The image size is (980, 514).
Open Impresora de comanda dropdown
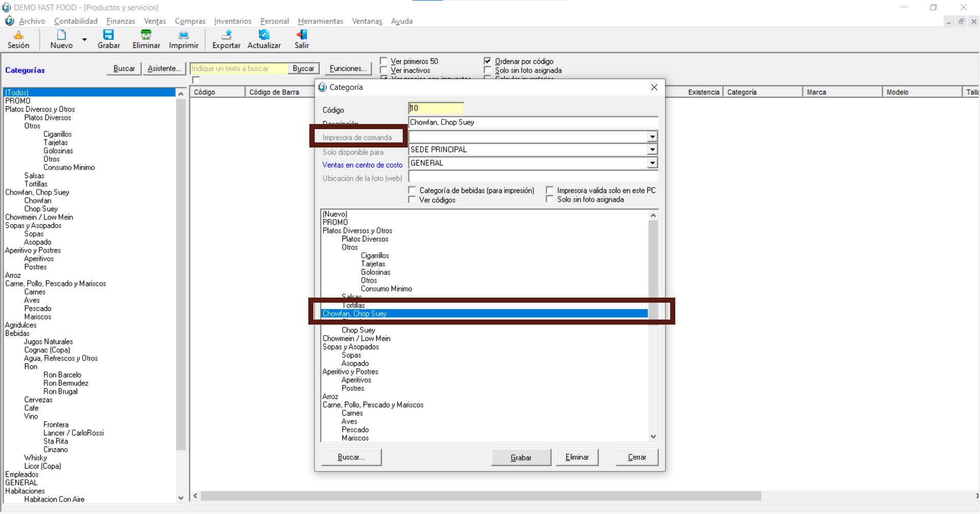pyautogui.click(x=652, y=137)
